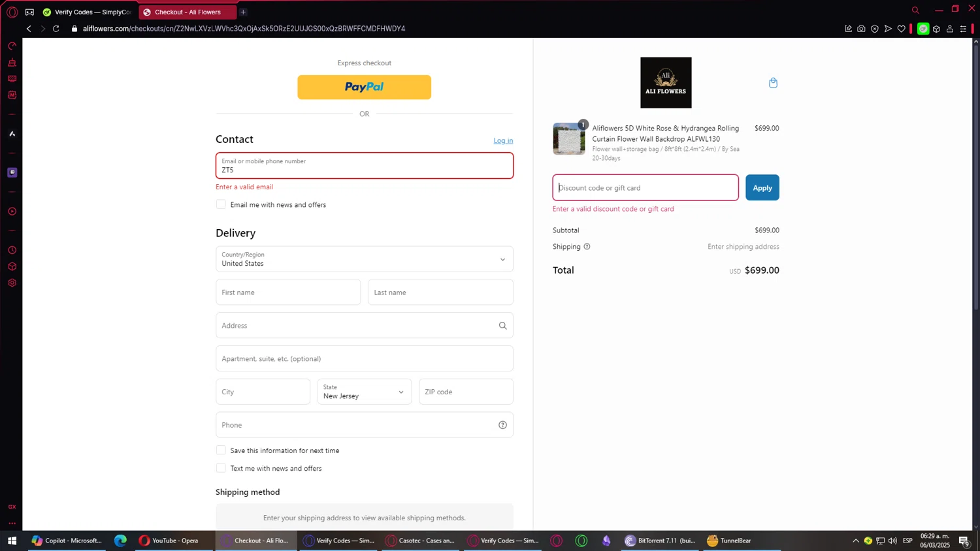Open the shopping bag cart icon
This screenshot has height=551, width=980.
tap(773, 83)
